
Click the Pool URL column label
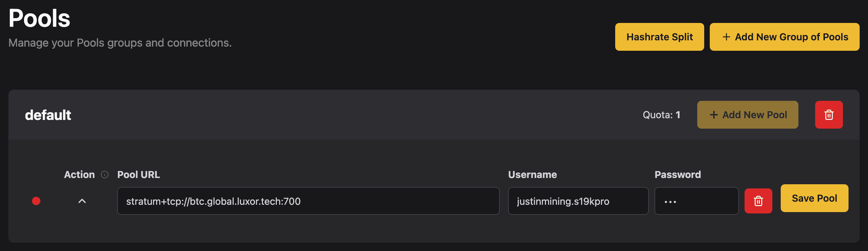coord(138,175)
